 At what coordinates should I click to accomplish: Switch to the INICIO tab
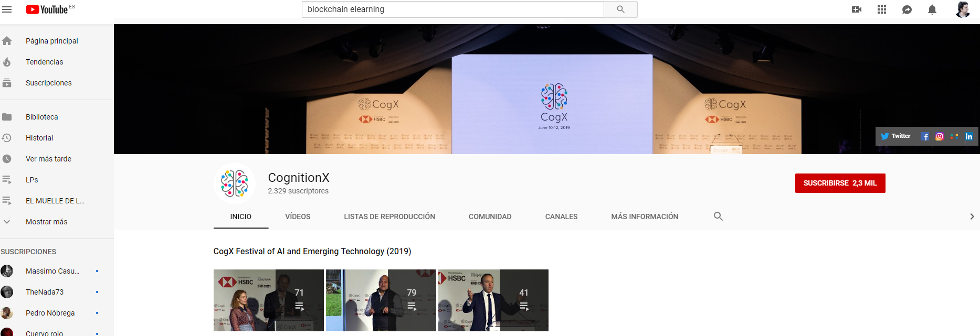pos(241,216)
